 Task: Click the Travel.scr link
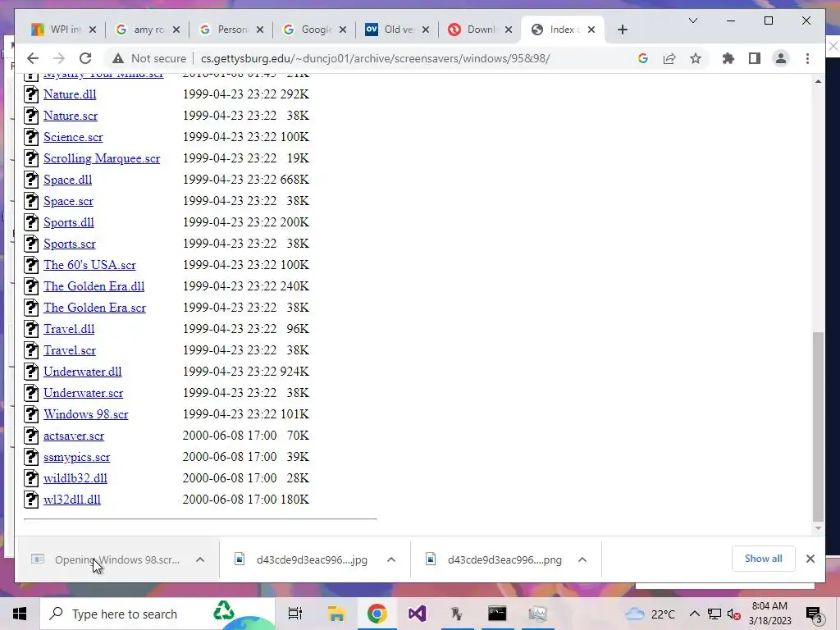70,350
